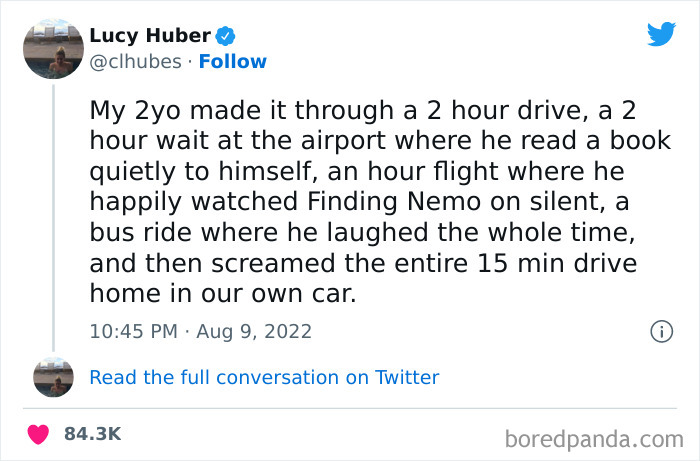Viewport: 700px width, 461px height.
Task: Click the Lucy Huber display name
Action: (x=150, y=36)
